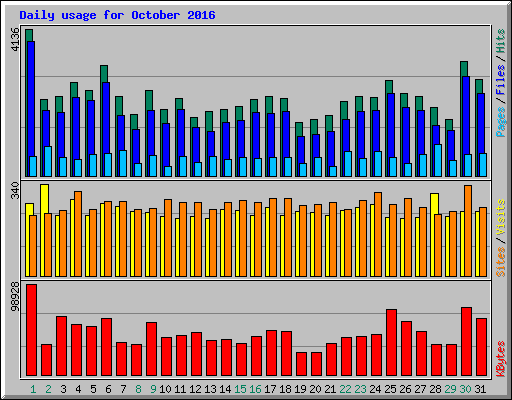Viewport: 512px width, 400px height.
Task: Select day 30 on the x-axis
Action: 465,389
